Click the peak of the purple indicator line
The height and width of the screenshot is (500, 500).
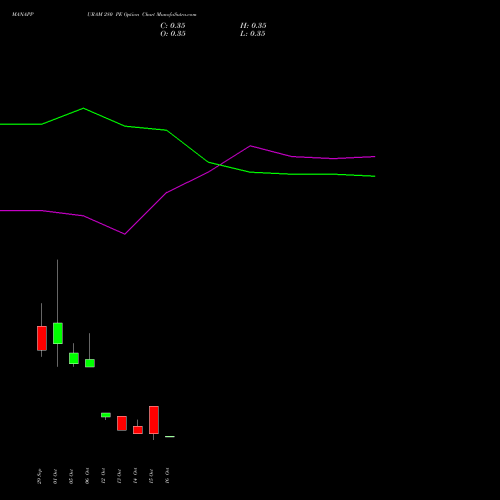coord(251,146)
